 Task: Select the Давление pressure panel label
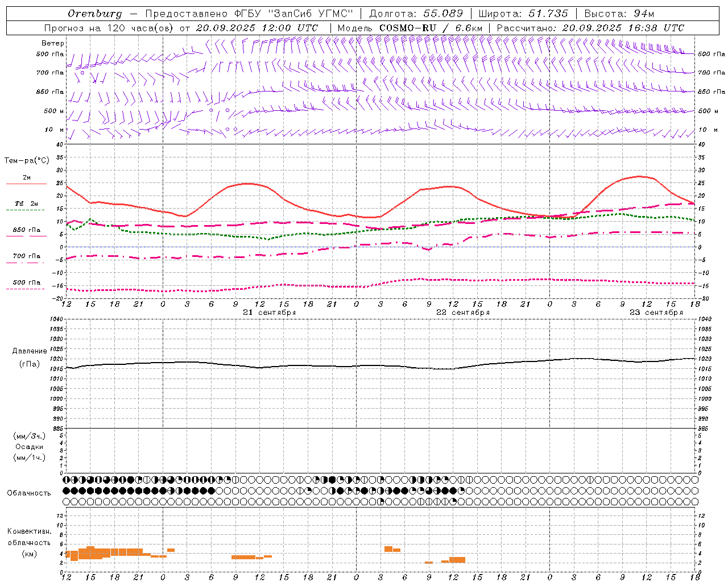point(30,351)
